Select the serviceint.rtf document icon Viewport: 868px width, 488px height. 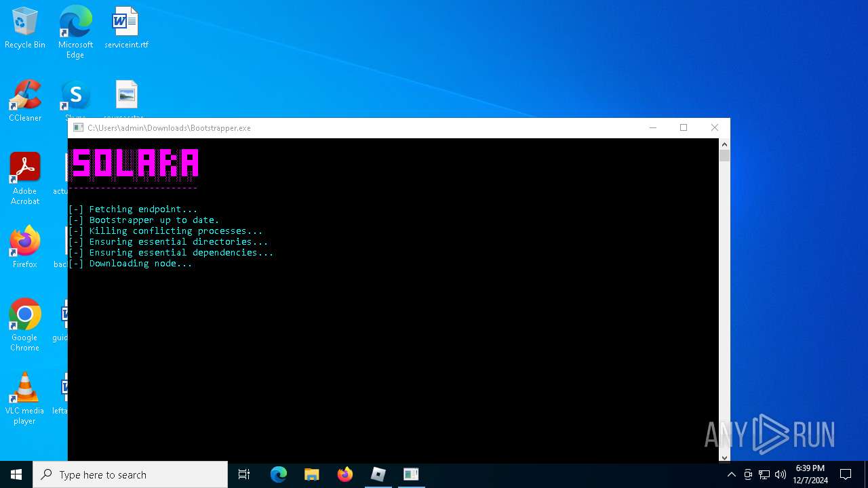126,28
